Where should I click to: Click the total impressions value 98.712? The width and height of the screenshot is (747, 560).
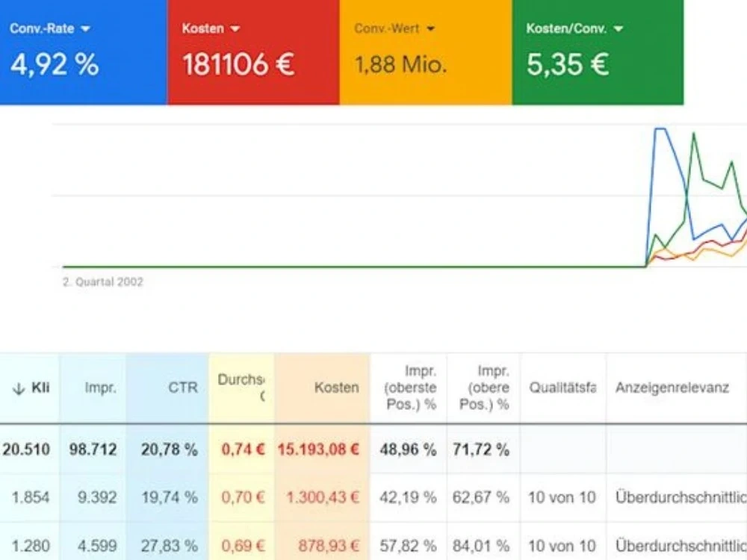93,449
